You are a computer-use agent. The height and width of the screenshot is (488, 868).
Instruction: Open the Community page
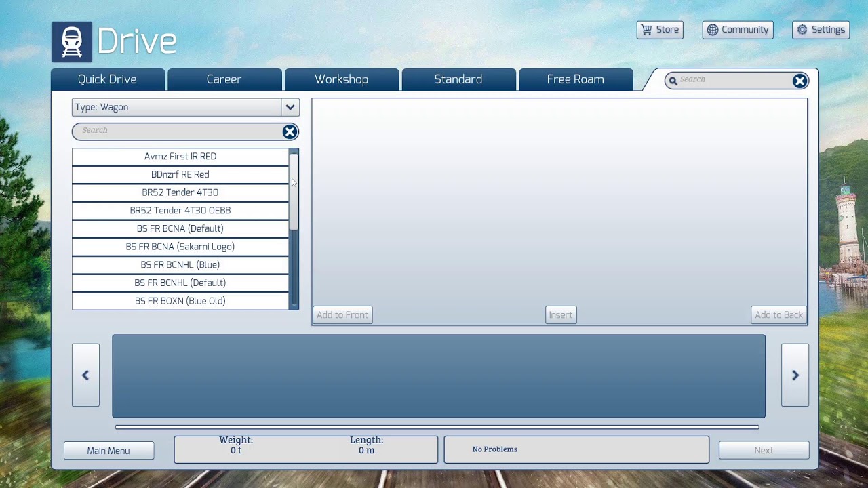738,30
